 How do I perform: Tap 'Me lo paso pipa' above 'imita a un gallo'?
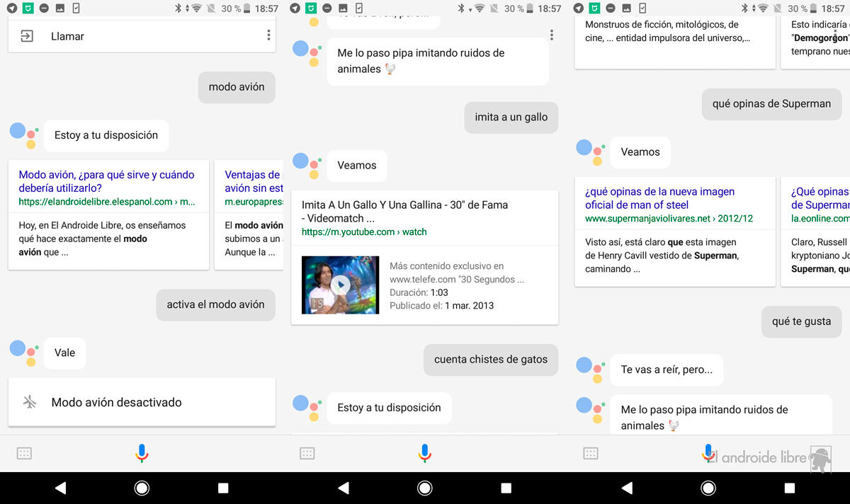(x=438, y=61)
